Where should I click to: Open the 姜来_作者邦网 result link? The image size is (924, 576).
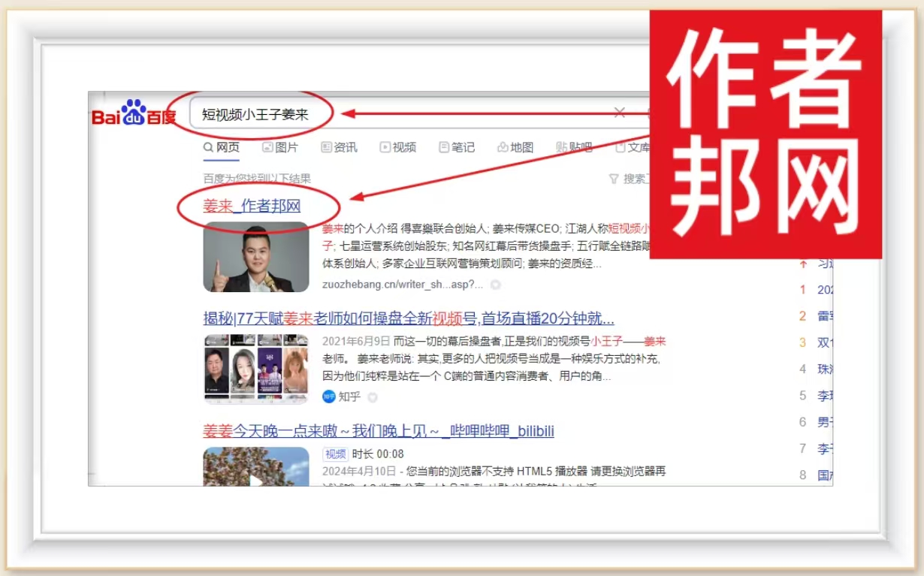tap(252, 206)
